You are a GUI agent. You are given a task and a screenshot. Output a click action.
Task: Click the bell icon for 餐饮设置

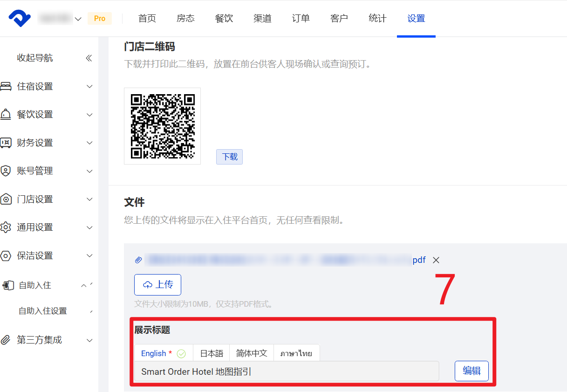(x=6, y=115)
